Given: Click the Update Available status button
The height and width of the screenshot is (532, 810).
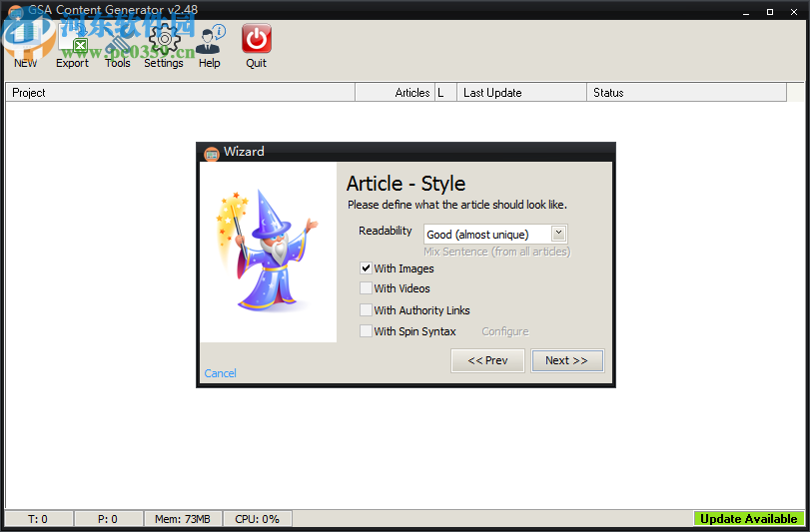Looking at the screenshot, I should 748,519.
